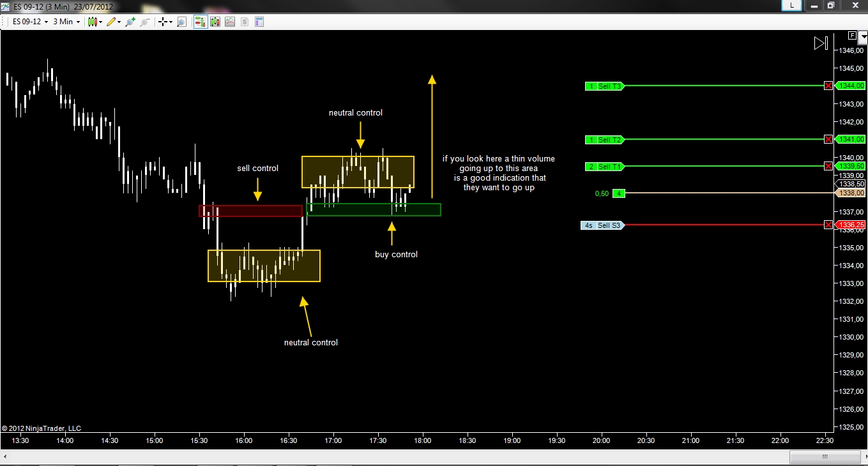Click the green 0,50 profit value

coord(602,193)
